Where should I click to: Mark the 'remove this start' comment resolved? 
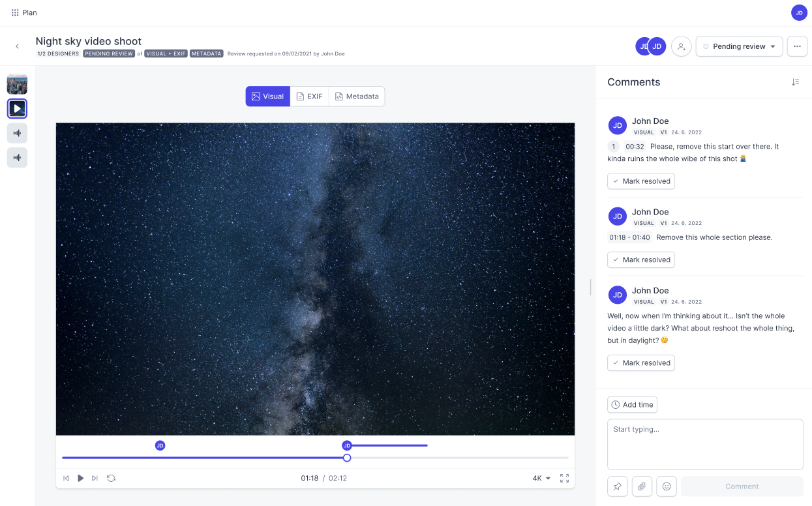click(x=640, y=181)
